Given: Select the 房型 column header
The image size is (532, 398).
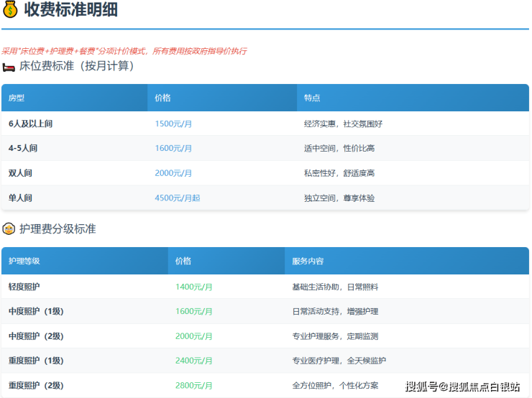Looking at the screenshot, I should pos(17,98).
